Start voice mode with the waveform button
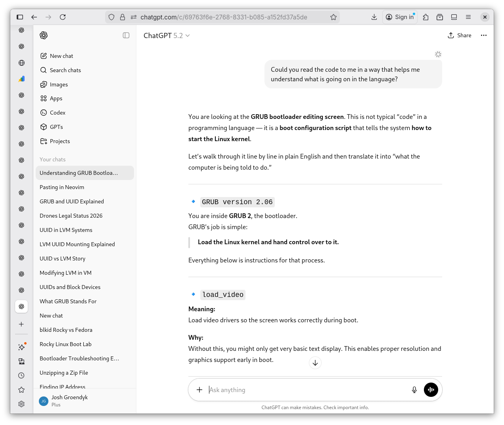504x425 pixels. click(431, 390)
